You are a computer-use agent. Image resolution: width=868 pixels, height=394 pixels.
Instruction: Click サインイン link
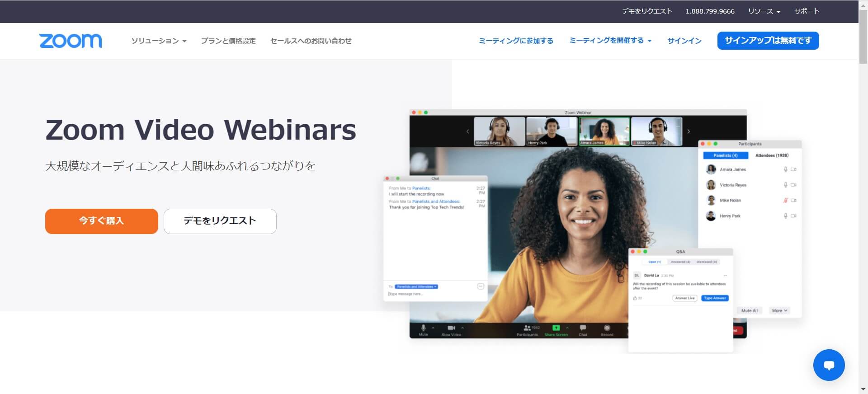click(684, 41)
